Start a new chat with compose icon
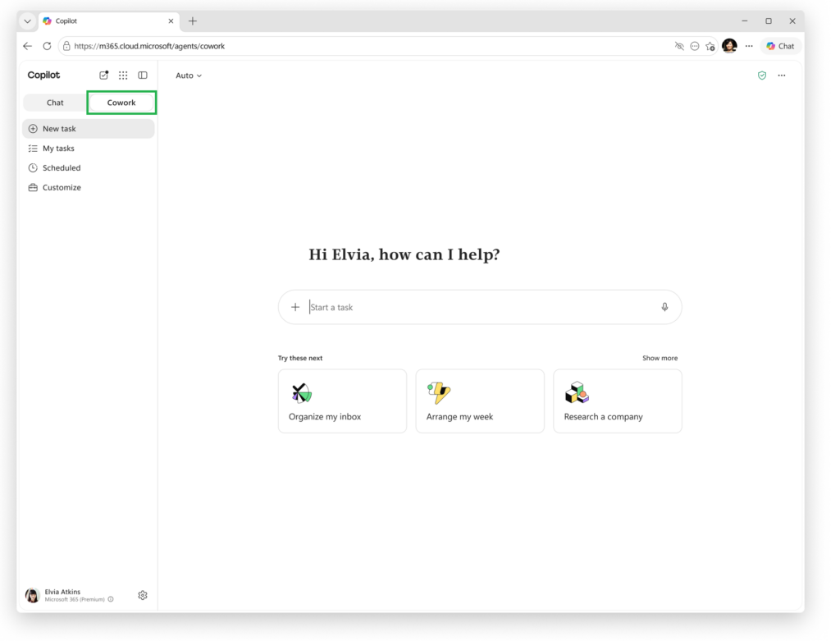Screen dimensions: 840x641 (x=104, y=75)
